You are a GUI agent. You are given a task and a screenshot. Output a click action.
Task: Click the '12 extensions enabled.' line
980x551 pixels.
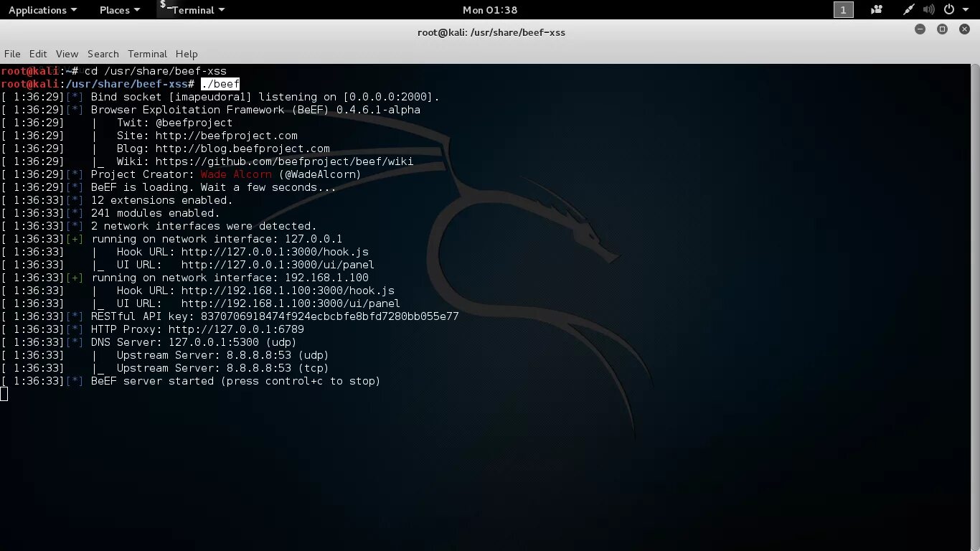(x=161, y=200)
